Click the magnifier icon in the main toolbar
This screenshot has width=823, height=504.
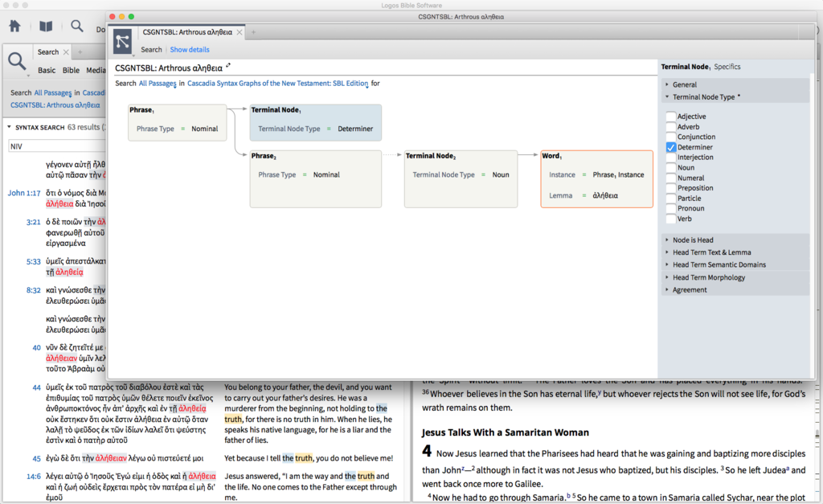click(76, 26)
